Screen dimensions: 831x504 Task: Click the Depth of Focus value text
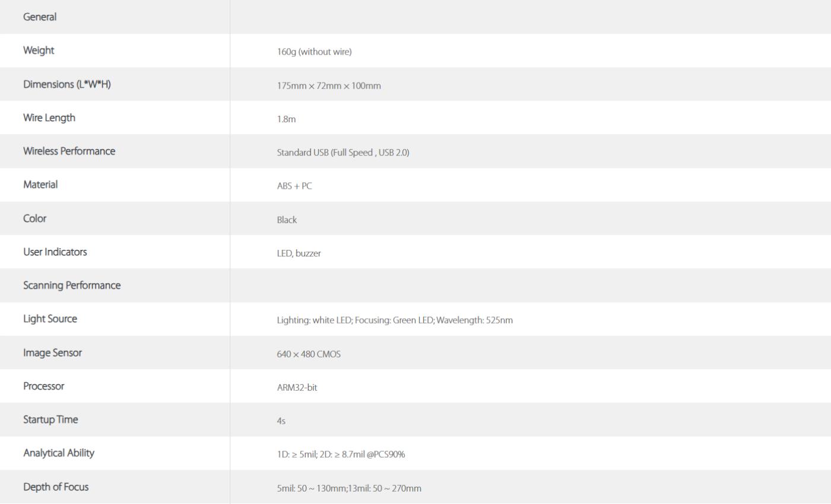click(x=349, y=488)
